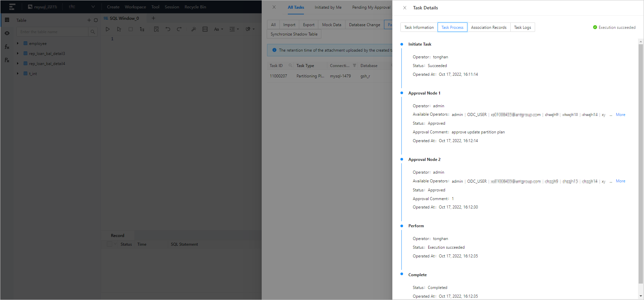Click the ODC logo icon in top-left corner

click(x=12, y=7)
